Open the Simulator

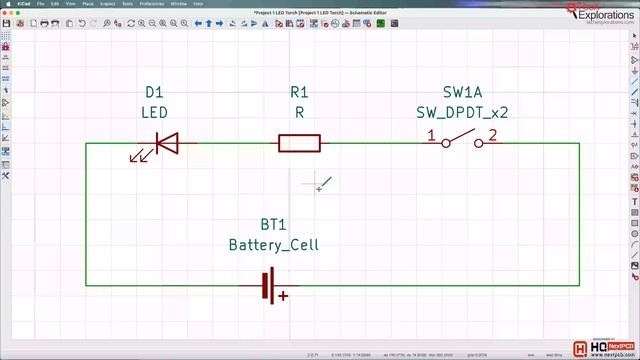click(x=335, y=24)
